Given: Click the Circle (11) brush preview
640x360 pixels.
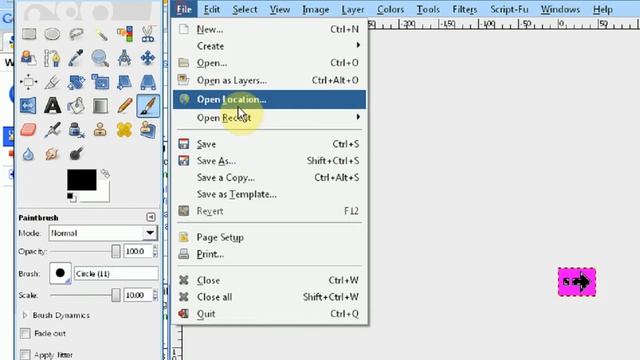Looking at the screenshot, I should (60, 273).
